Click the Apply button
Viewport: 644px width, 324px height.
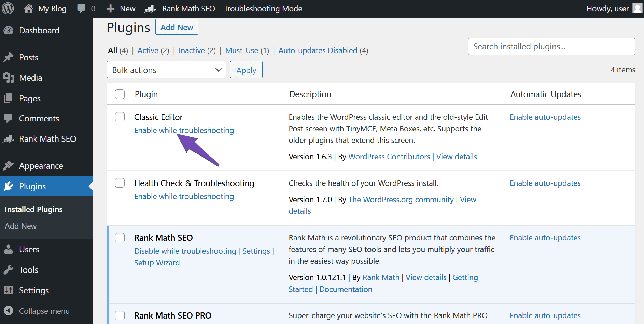246,70
